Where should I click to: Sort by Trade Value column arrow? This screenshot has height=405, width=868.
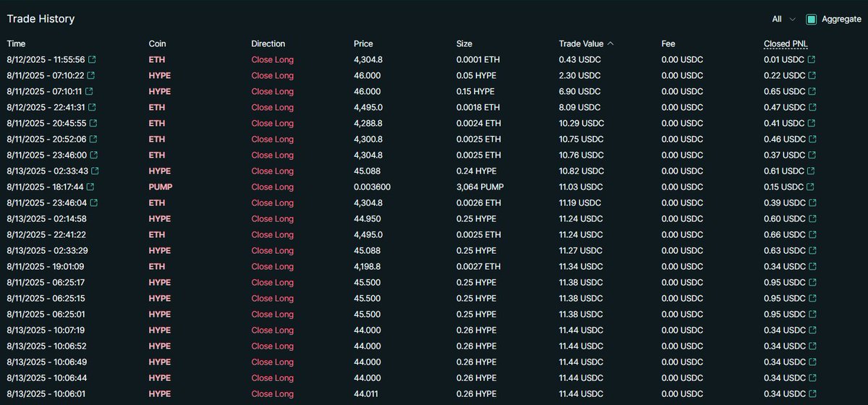pyautogui.click(x=610, y=44)
